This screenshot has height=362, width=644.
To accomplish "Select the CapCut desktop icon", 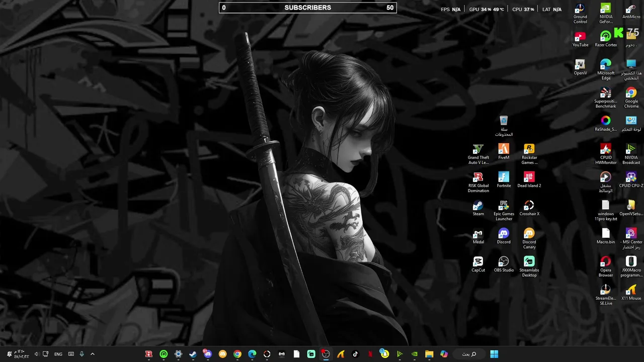I will [x=478, y=264].
